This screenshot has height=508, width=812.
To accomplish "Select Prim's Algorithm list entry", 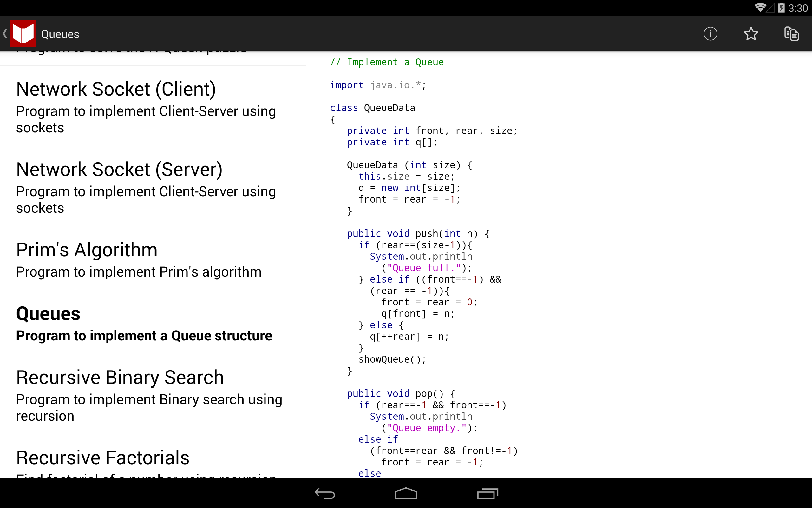I will click(x=153, y=259).
